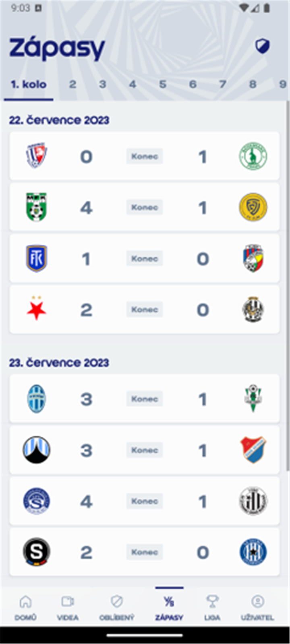
Task: Select the Viktoria Plzeň crest
Action: click(x=253, y=258)
